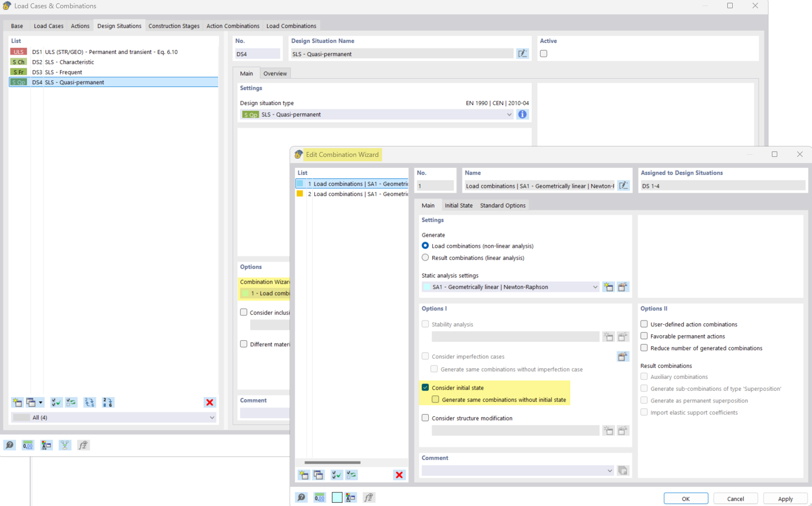Click invert selection icon in Load Cases window

[x=71, y=402]
